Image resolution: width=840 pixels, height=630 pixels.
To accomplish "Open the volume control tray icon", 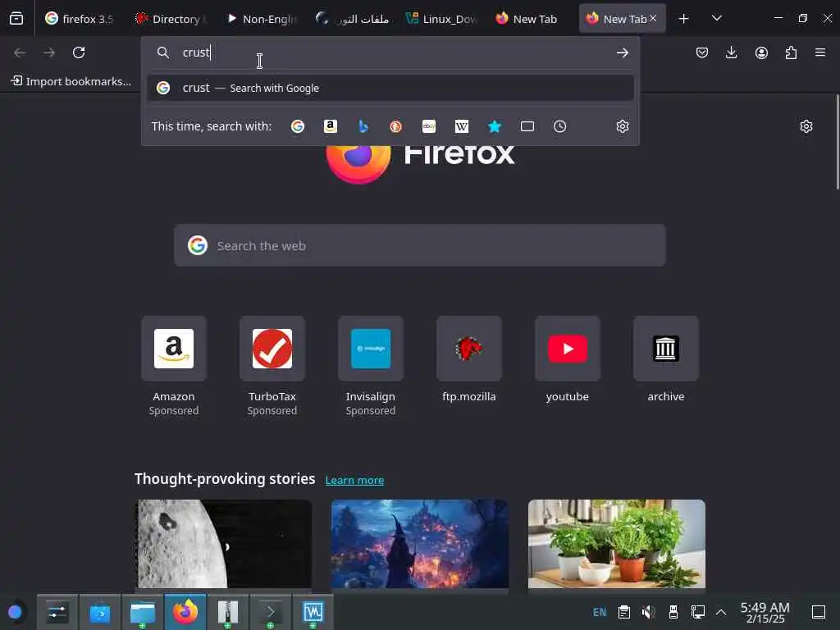I will pyautogui.click(x=649, y=612).
